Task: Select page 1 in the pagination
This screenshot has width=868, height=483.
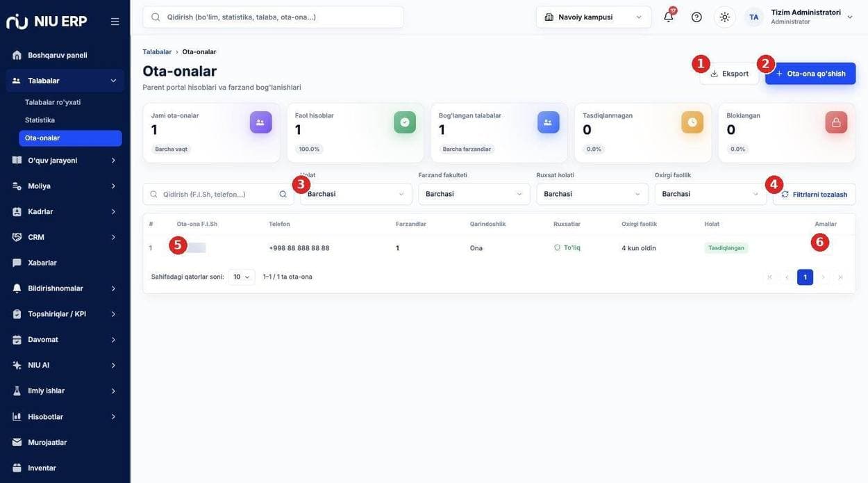Action: tap(805, 277)
